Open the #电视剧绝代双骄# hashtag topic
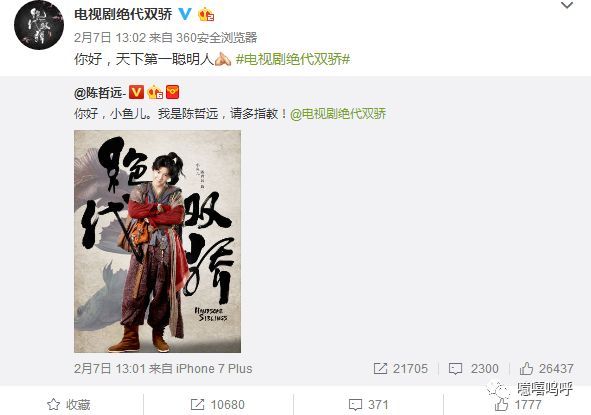 click(x=293, y=59)
